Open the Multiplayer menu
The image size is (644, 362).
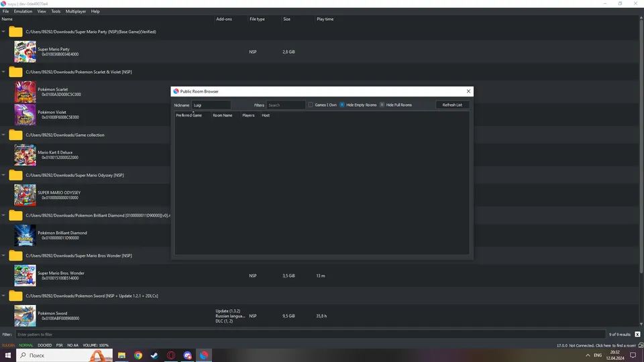tap(76, 11)
